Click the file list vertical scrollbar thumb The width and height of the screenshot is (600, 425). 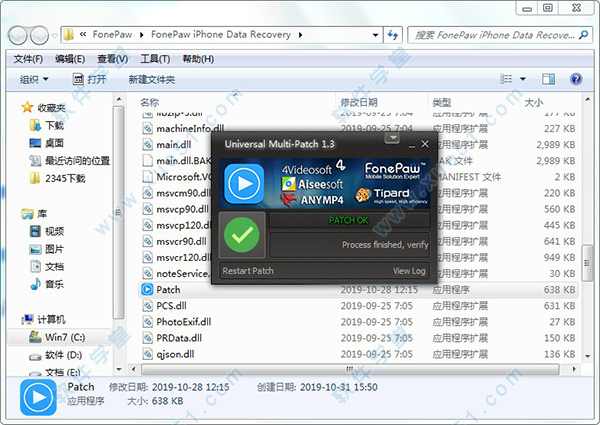587,263
